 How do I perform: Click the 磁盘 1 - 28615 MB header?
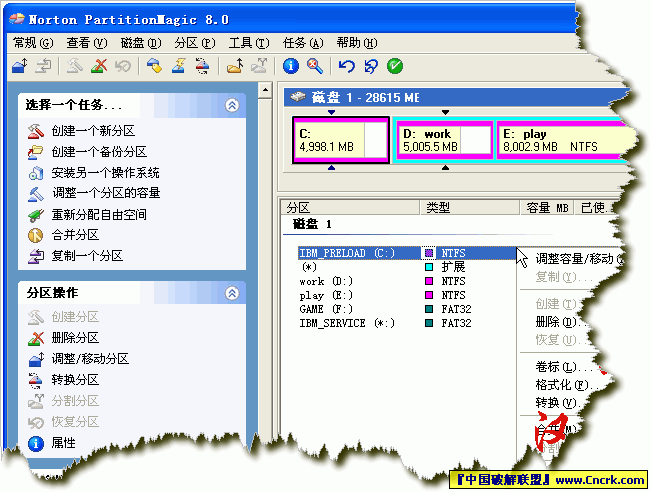tap(457, 98)
